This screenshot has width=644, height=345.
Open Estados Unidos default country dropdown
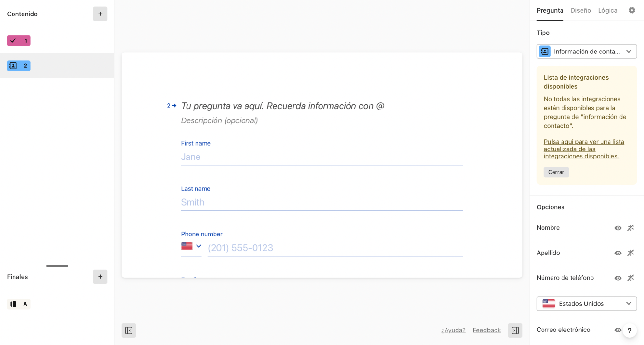point(586,303)
